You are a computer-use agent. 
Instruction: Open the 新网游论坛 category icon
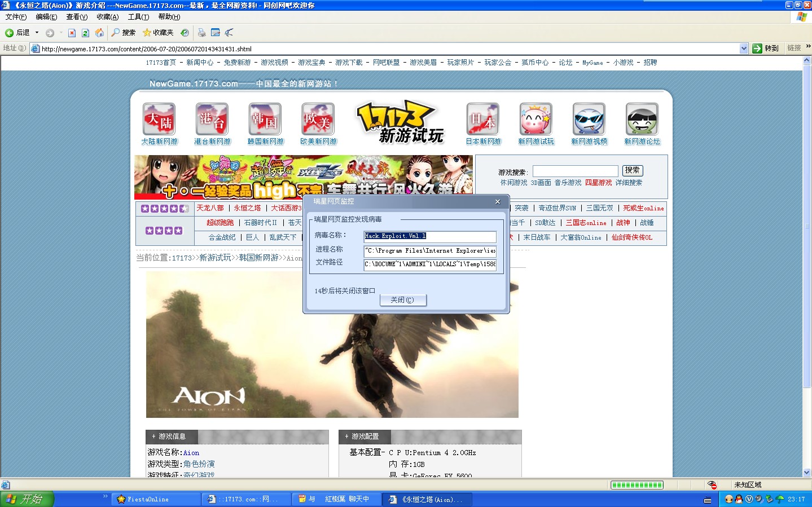[642, 119]
